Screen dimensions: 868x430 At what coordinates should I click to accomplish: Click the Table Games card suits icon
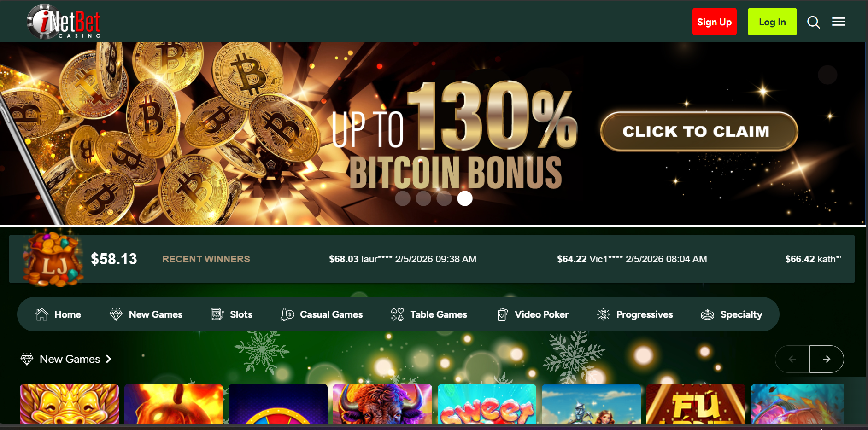(397, 314)
